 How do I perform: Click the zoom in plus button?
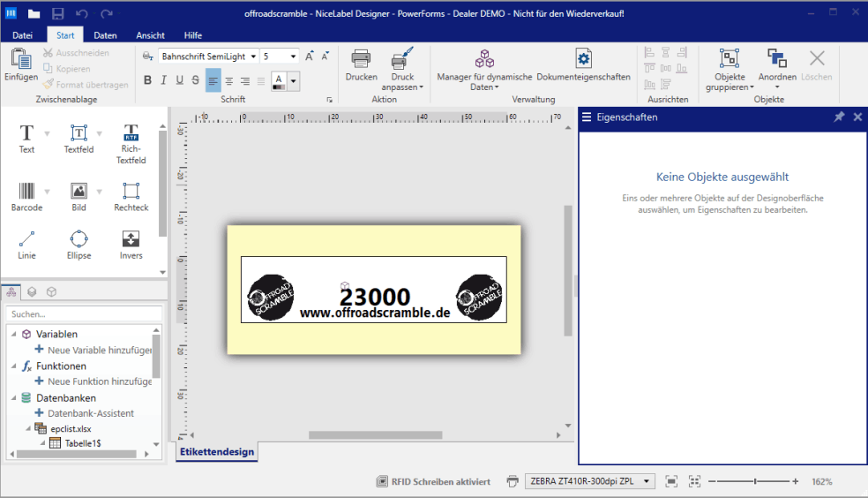coord(796,481)
